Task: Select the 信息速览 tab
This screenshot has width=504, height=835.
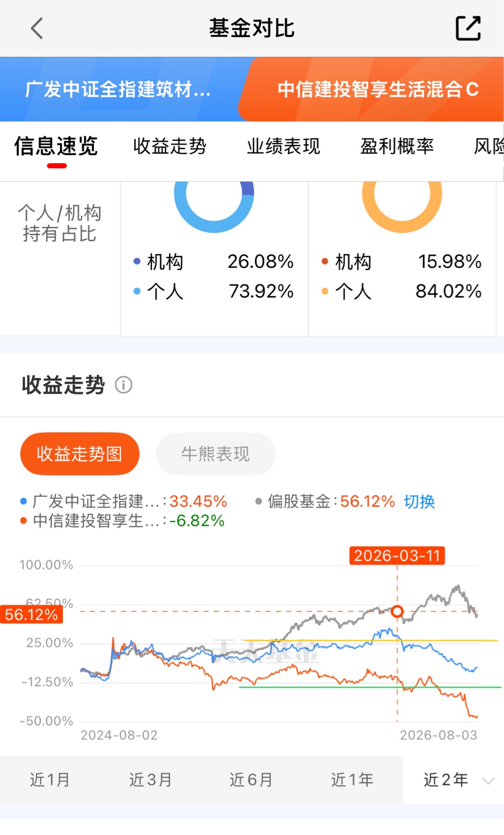Action: click(x=56, y=147)
